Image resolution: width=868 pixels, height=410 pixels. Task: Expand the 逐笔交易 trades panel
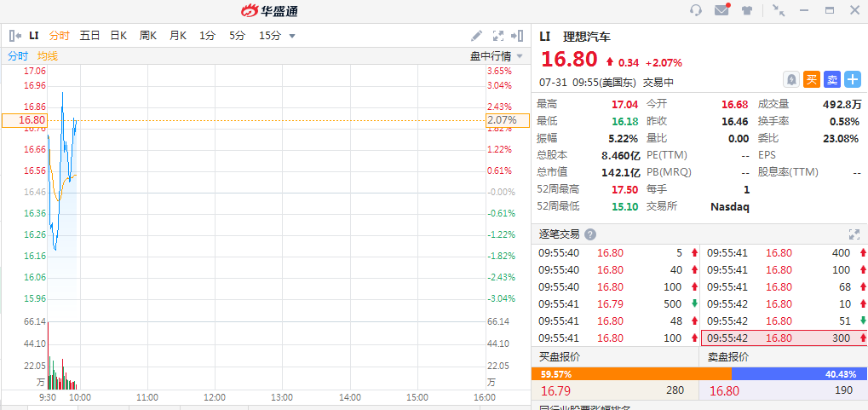(x=854, y=234)
